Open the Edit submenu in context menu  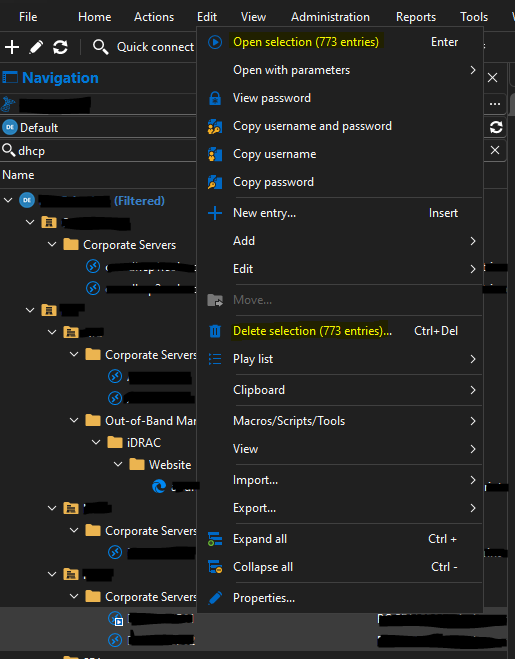coord(340,269)
